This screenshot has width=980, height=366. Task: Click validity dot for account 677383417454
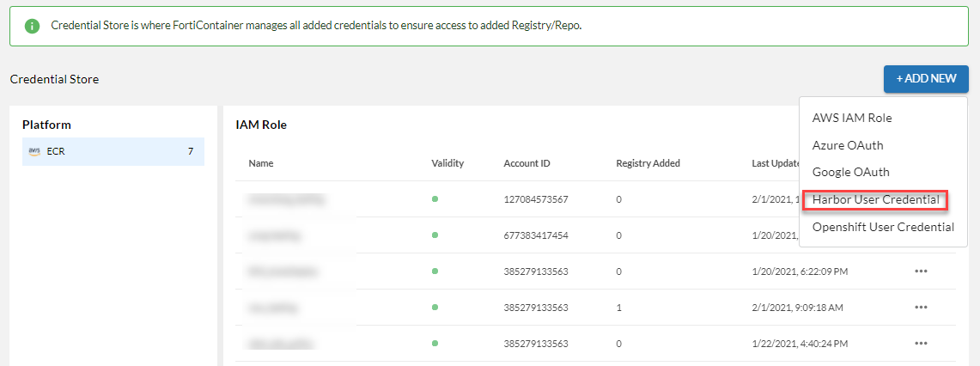tap(435, 235)
